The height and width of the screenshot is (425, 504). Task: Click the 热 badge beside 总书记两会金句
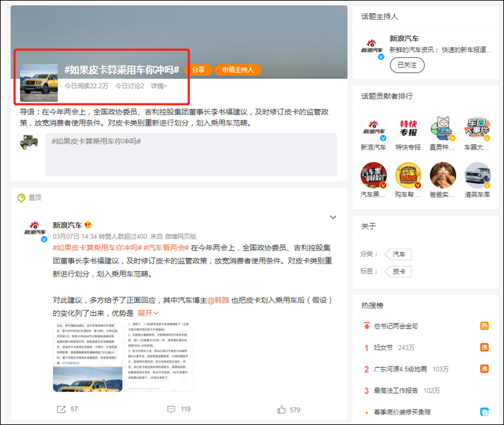pyautogui.click(x=484, y=326)
